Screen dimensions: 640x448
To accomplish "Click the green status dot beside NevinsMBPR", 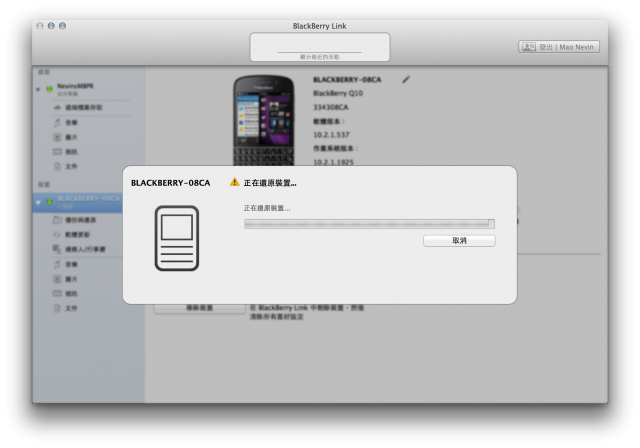I will pos(49,89).
